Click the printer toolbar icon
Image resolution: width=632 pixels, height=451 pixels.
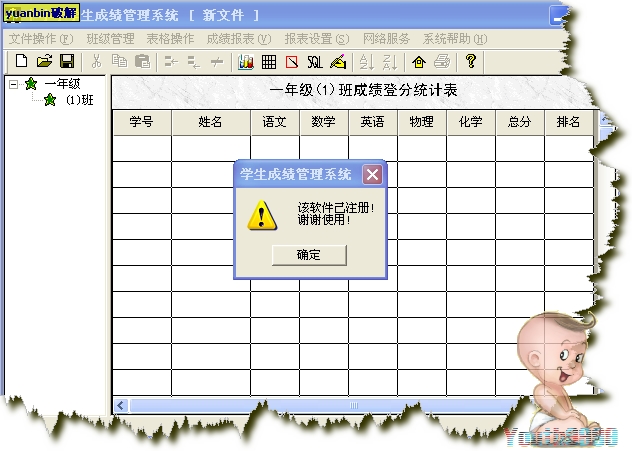[442, 62]
